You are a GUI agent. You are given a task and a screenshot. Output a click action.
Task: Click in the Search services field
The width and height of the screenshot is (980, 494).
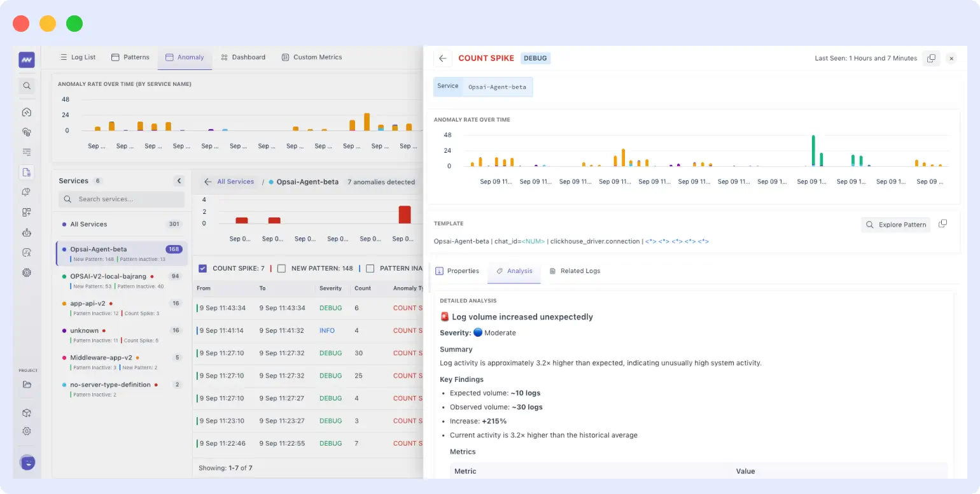(x=122, y=199)
